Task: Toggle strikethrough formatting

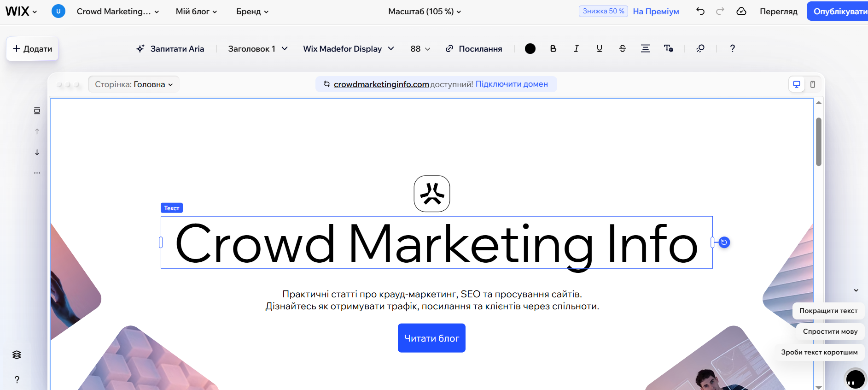Action: point(623,48)
